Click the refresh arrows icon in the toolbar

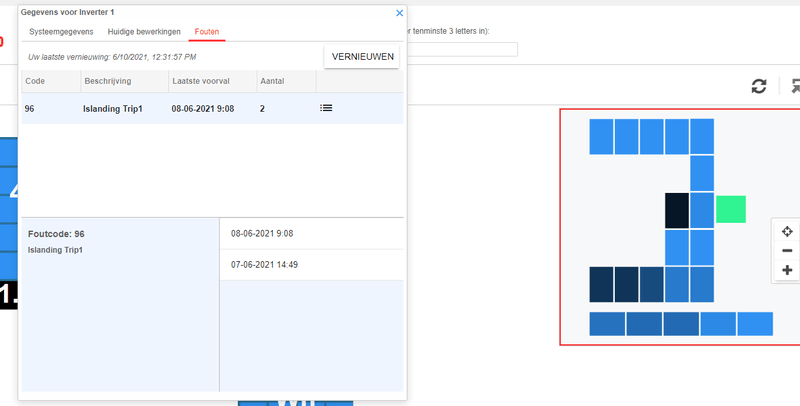coord(759,86)
